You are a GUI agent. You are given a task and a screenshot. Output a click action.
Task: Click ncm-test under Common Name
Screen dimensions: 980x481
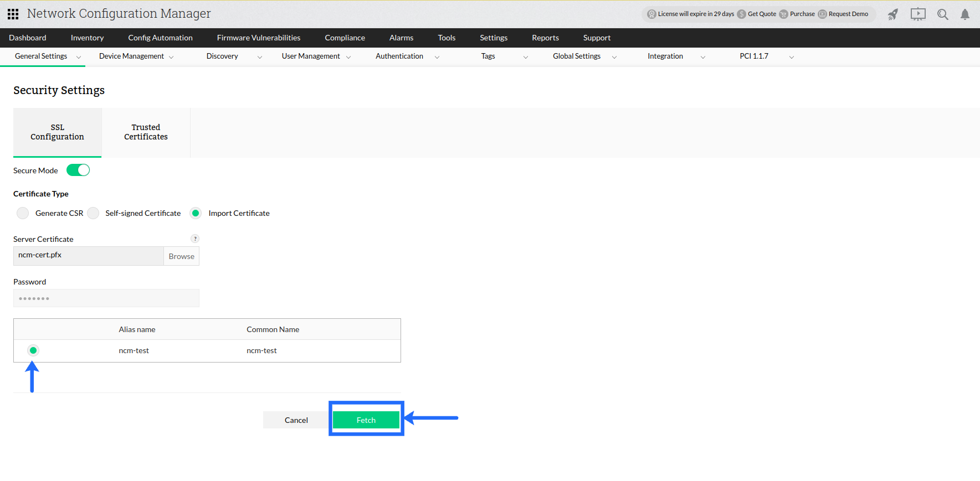pos(262,350)
